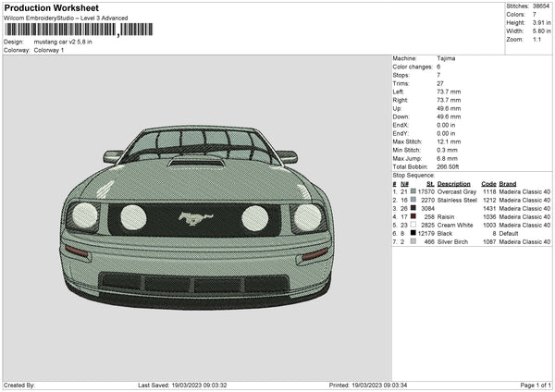Click the Stainless Steel color swatch

point(413,200)
